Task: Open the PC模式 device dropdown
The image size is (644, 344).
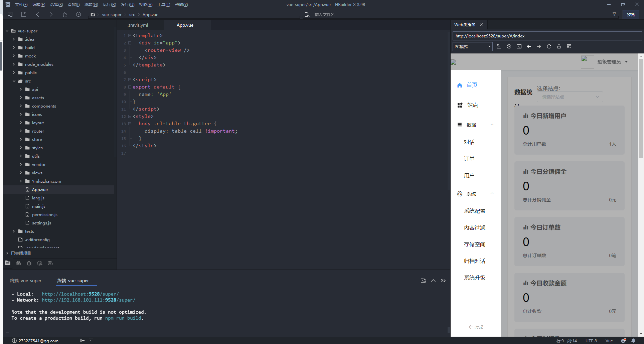Action: [x=473, y=46]
